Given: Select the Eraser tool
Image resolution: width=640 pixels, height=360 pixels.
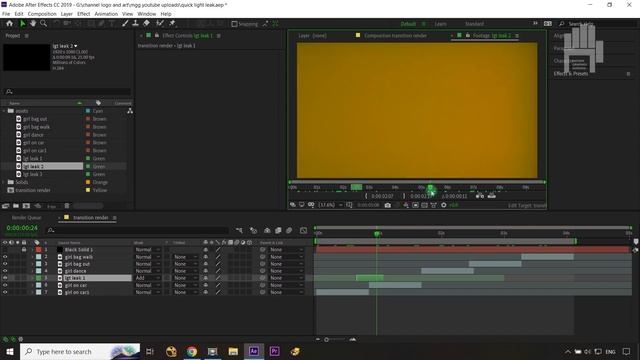Looking at the screenshot, I should (146, 24).
